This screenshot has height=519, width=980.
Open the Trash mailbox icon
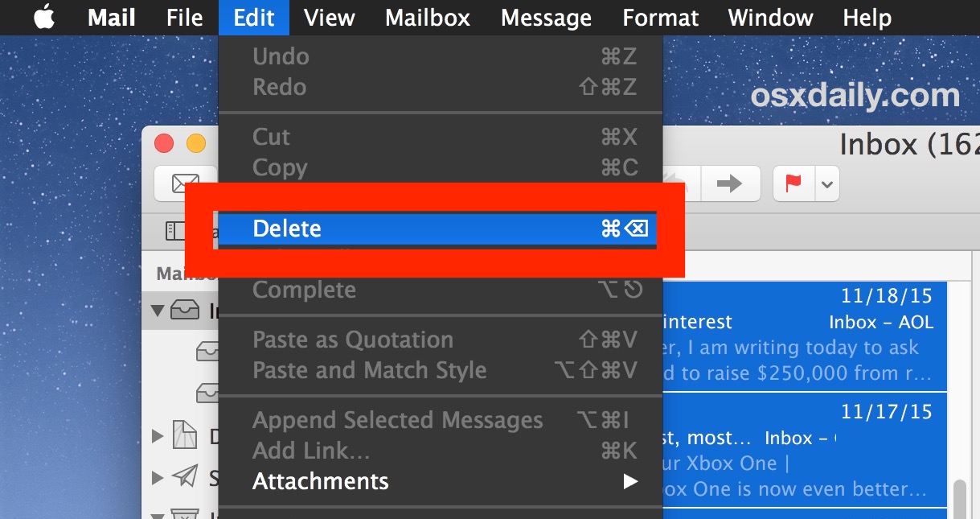coord(186,513)
